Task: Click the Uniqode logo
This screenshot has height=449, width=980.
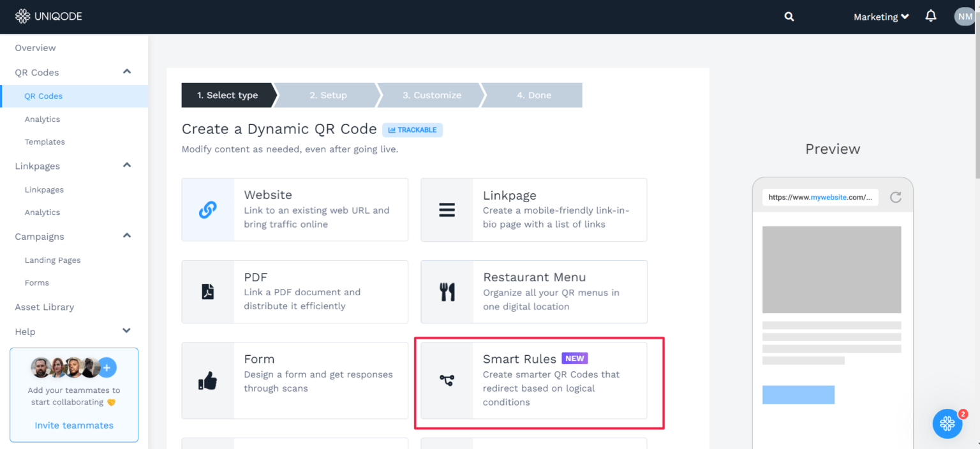Action: point(48,15)
